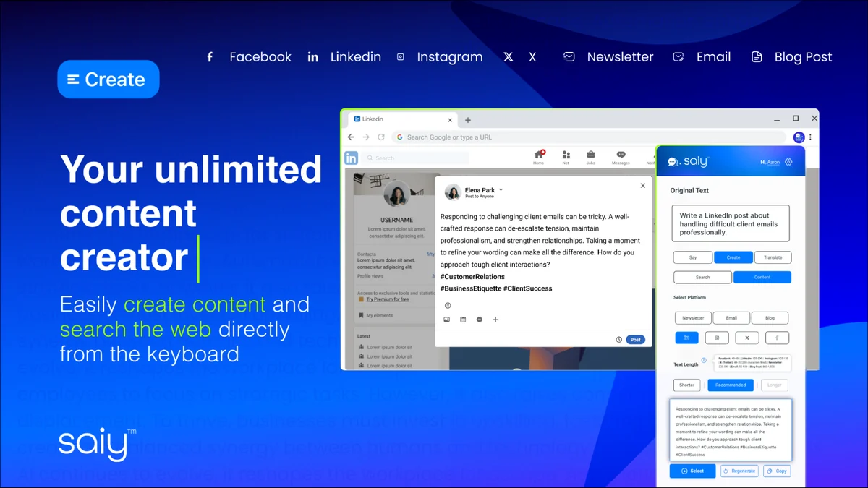Click the LinkedIn logo in the page header

pos(352,158)
